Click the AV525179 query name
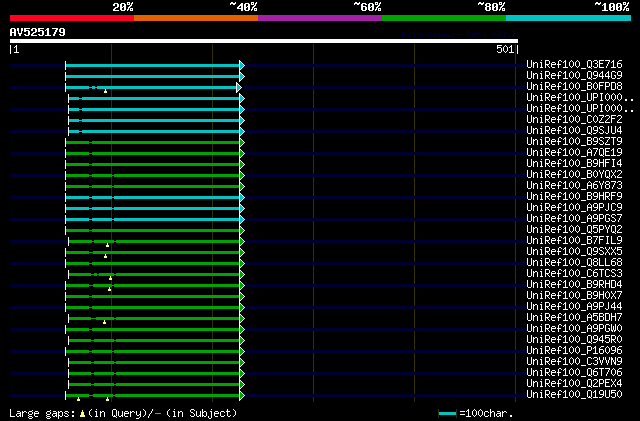 38,32
